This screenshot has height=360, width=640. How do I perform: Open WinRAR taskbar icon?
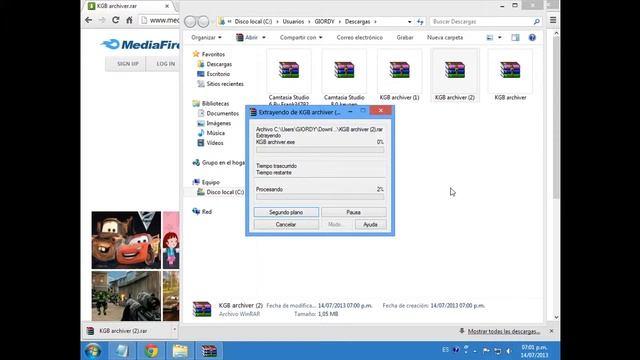(x=209, y=351)
